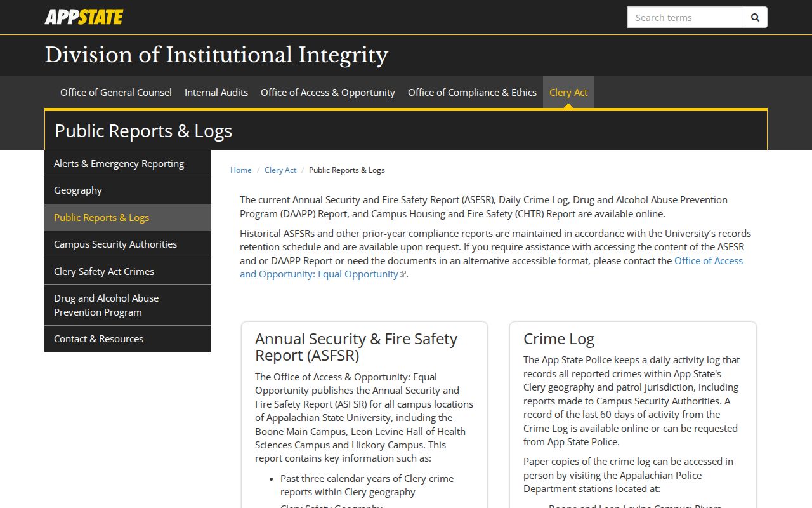Select Internal Audits in the navigation bar
Screen dimensions: 812x508
click(216, 92)
